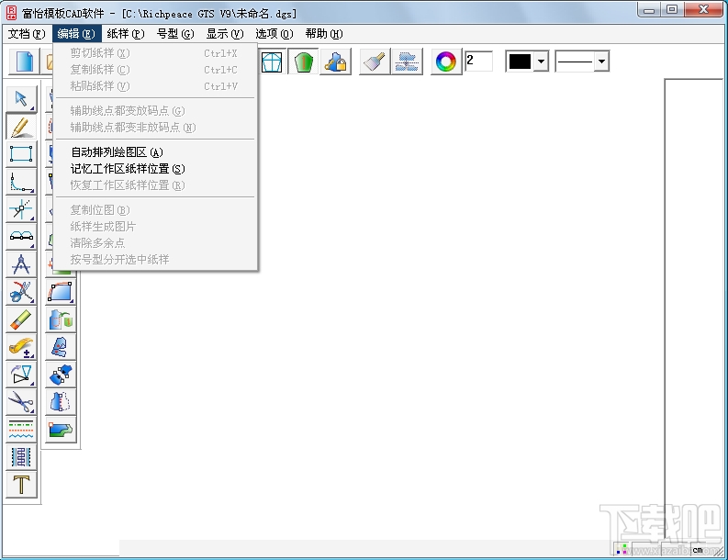Click the cm unit indicator in status bar
Image resolution: width=728 pixels, height=560 pixels.
tap(698, 550)
